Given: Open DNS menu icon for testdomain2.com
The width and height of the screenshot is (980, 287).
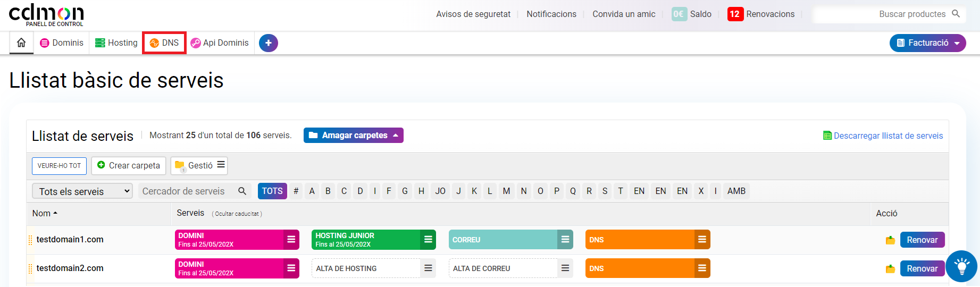Looking at the screenshot, I should [702, 268].
